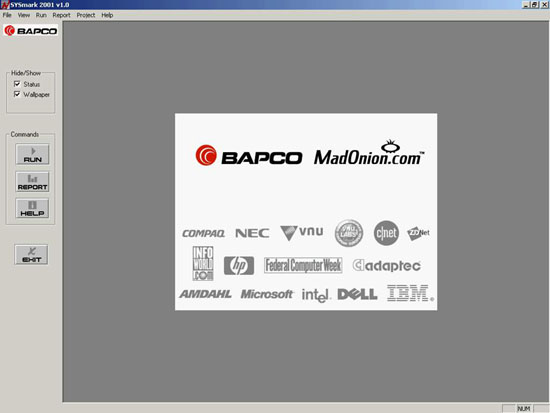Click the Adaptec logo
This screenshot has width=550, height=413.
[x=387, y=266]
